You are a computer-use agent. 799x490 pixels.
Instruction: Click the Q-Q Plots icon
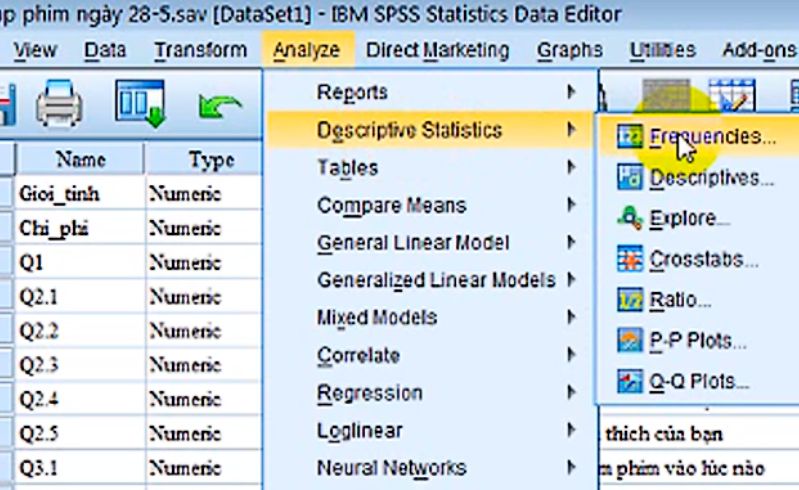(x=630, y=381)
